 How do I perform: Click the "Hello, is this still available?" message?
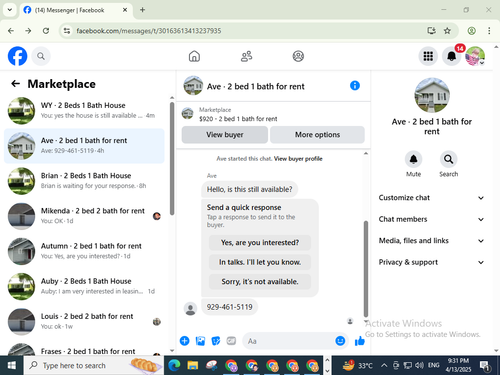(249, 189)
